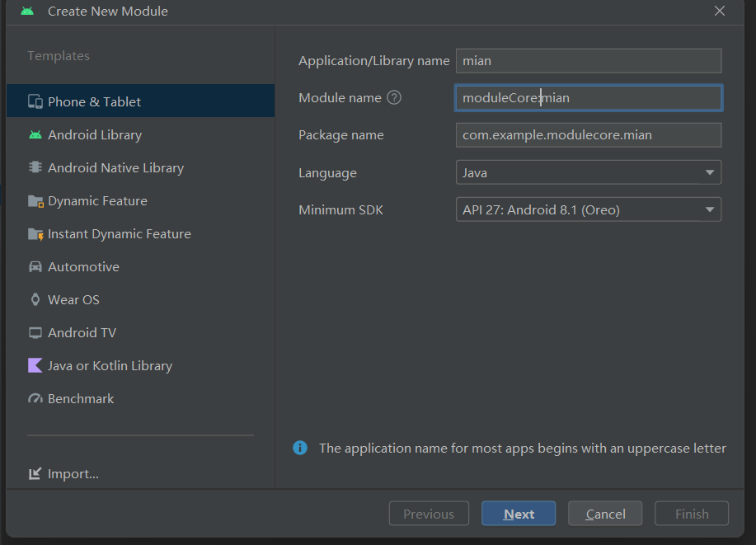Open the Module name help question mark

pyautogui.click(x=394, y=98)
